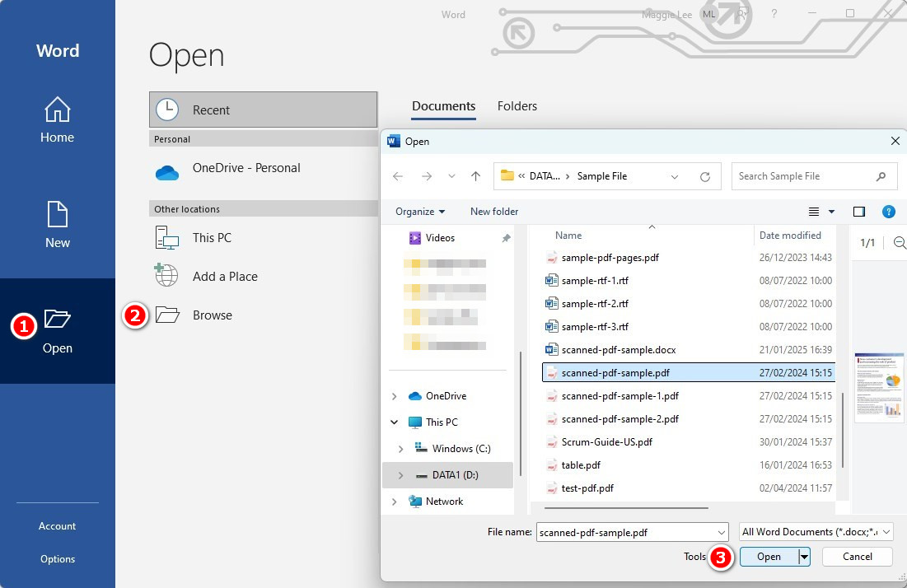This screenshot has width=907, height=588.
Task: Click the Home icon in Word sidebar
Action: (x=57, y=110)
